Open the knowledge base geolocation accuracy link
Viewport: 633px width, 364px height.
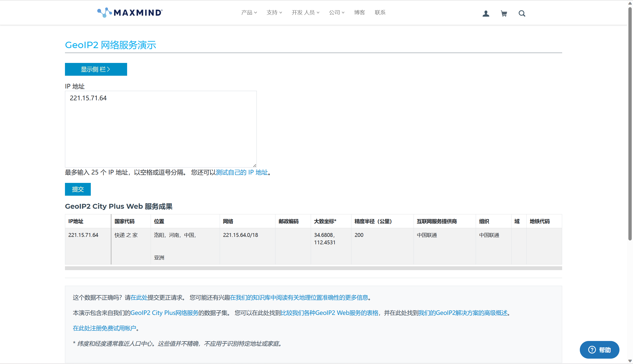pyautogui.click(x=299, y=297)
